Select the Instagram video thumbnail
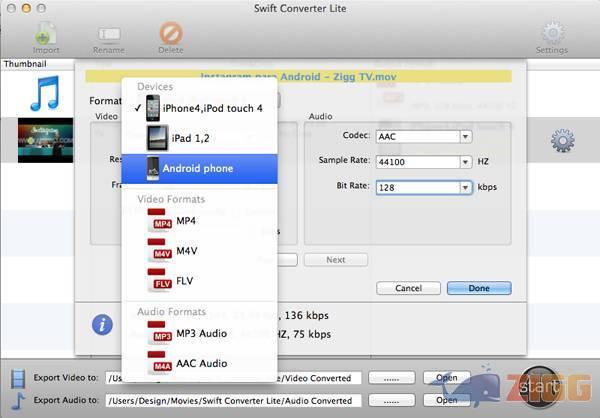The height and width of the screenshot is (418, 600). click(x=45, y=140)
